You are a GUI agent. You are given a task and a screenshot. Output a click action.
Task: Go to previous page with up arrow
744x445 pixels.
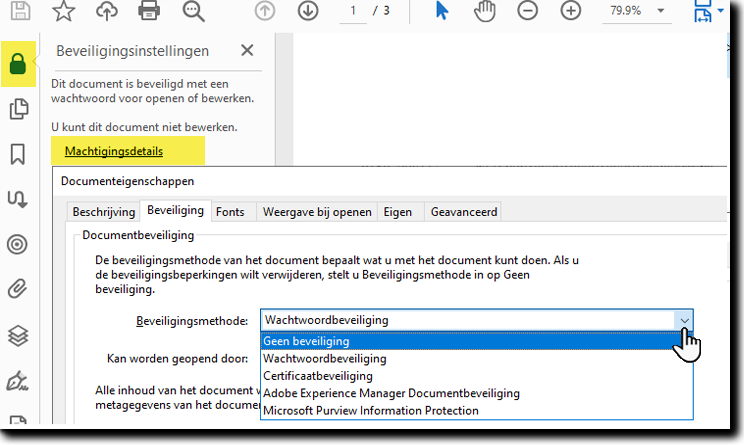265,10
